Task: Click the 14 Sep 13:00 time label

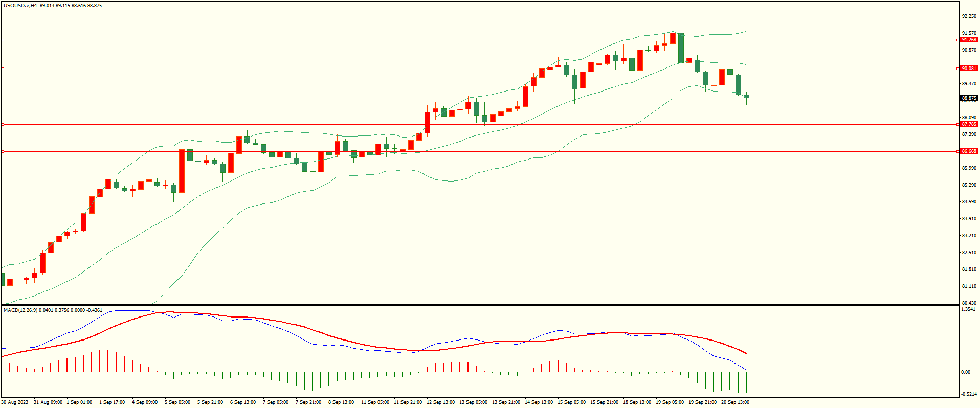Action: click(539, 402)
